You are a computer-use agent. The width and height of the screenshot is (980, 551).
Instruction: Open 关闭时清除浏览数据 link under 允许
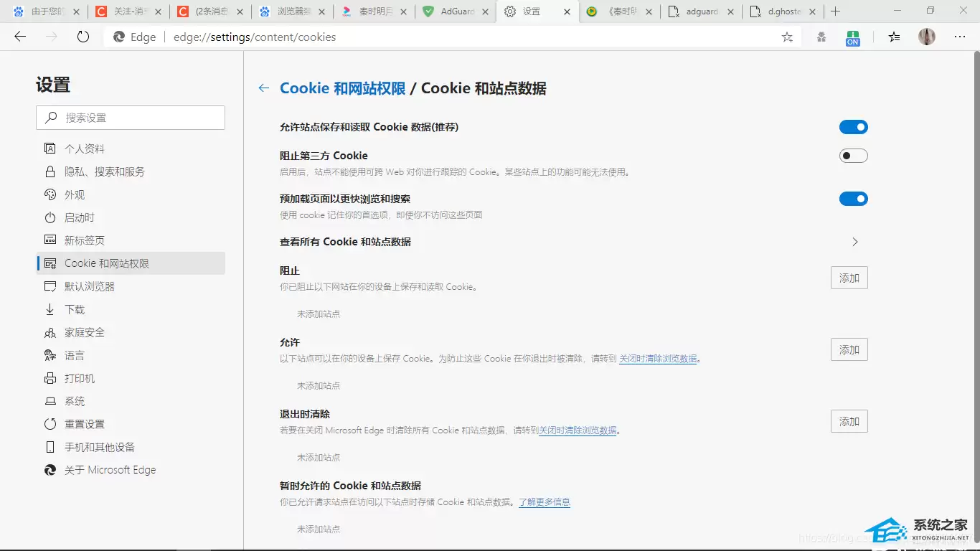coord(658,359)
